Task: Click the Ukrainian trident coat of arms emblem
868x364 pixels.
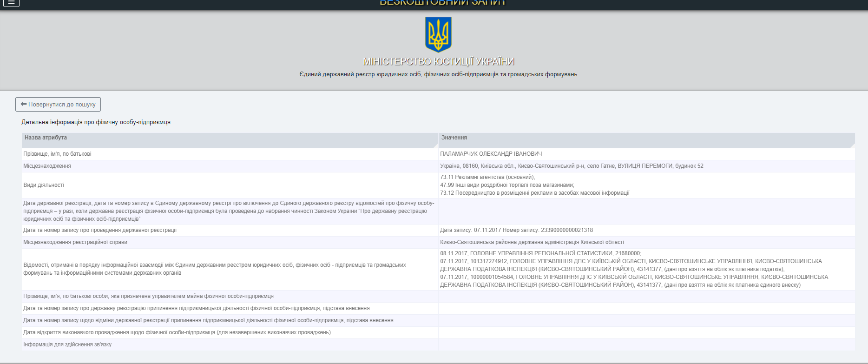Action: 438,34
